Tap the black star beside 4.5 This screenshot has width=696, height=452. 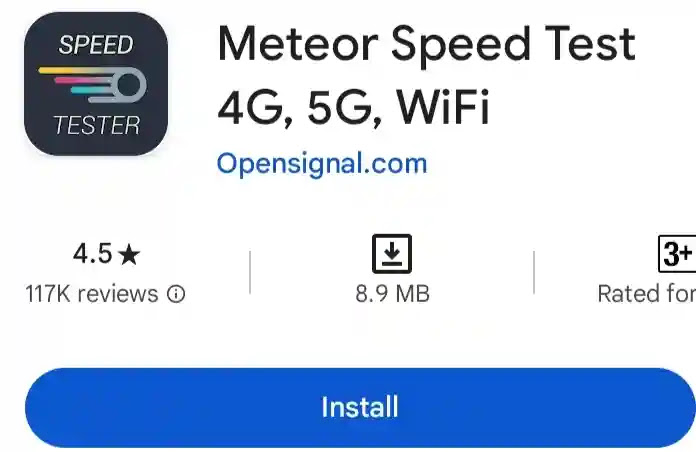(130, 254)
